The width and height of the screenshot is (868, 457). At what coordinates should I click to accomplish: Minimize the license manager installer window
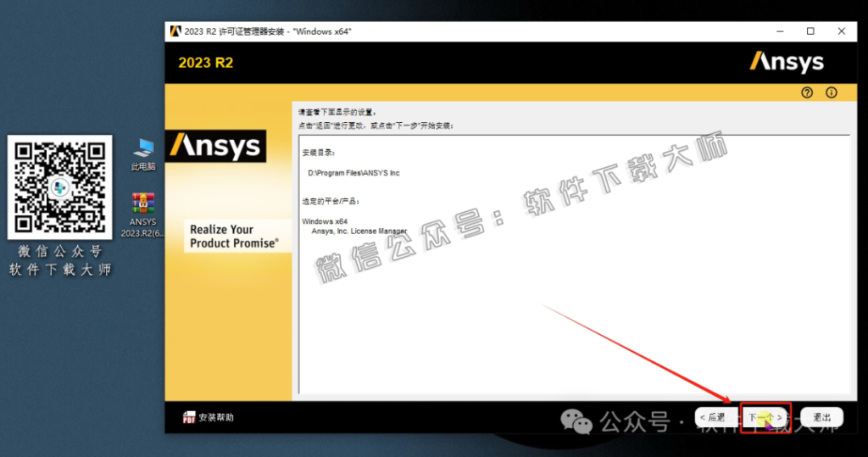[780, 31]
